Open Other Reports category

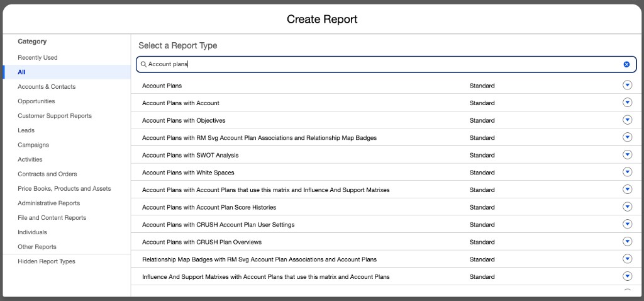tap(37, 247)
